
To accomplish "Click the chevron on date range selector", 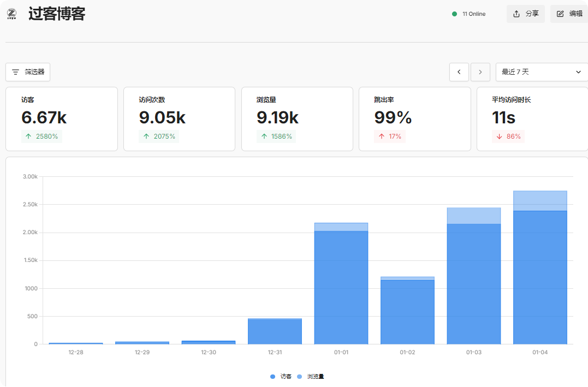I will pos(578,72).
